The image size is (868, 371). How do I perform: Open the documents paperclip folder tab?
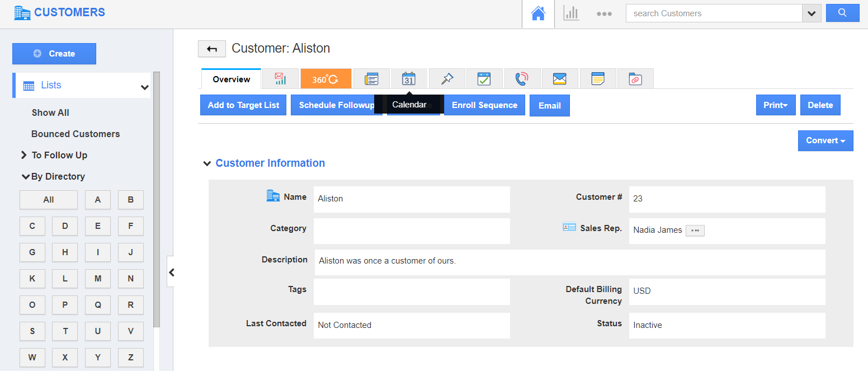[x=635, y=79]
